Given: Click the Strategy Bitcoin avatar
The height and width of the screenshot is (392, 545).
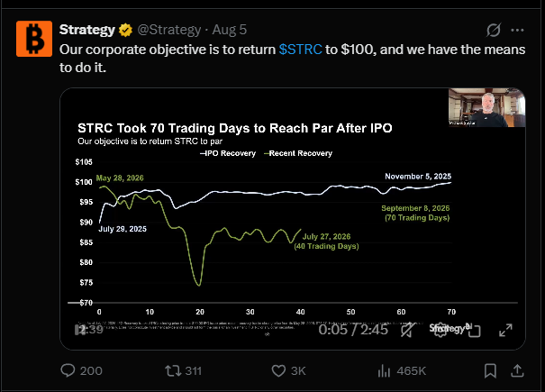Looking at the screenshot, I should point(34,39).
